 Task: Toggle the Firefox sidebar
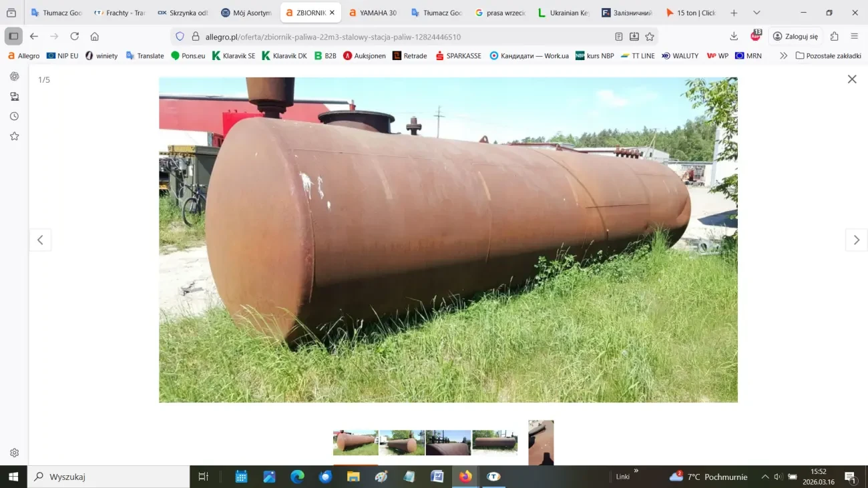(13, 37)
